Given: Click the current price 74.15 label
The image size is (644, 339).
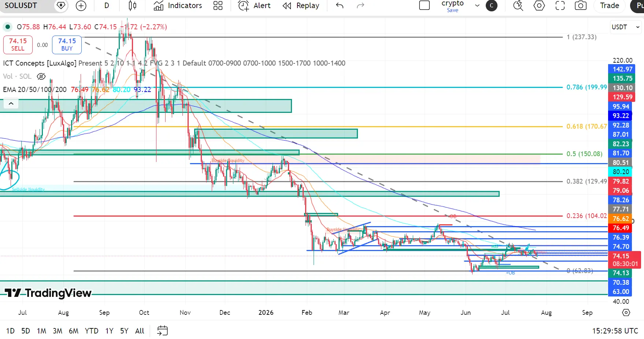Looking at the screenshot, I should click(625, 260).
